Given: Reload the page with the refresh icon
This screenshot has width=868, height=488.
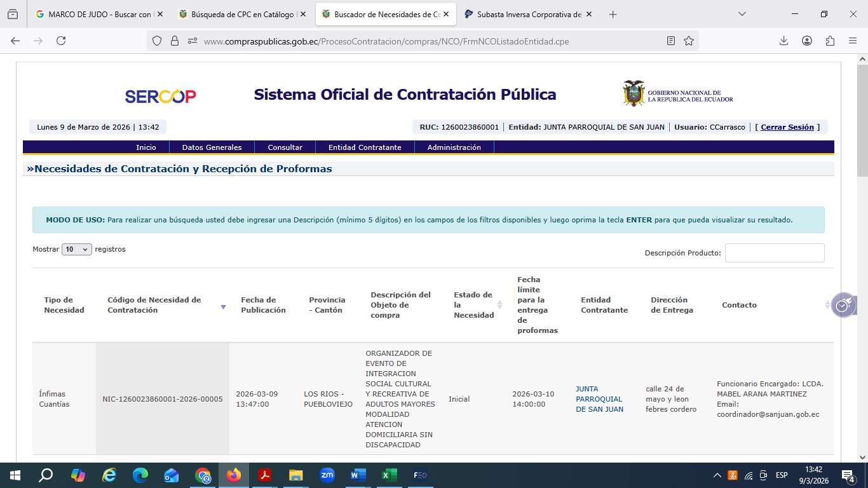Looking at the screenshot, I should (61, 41).
